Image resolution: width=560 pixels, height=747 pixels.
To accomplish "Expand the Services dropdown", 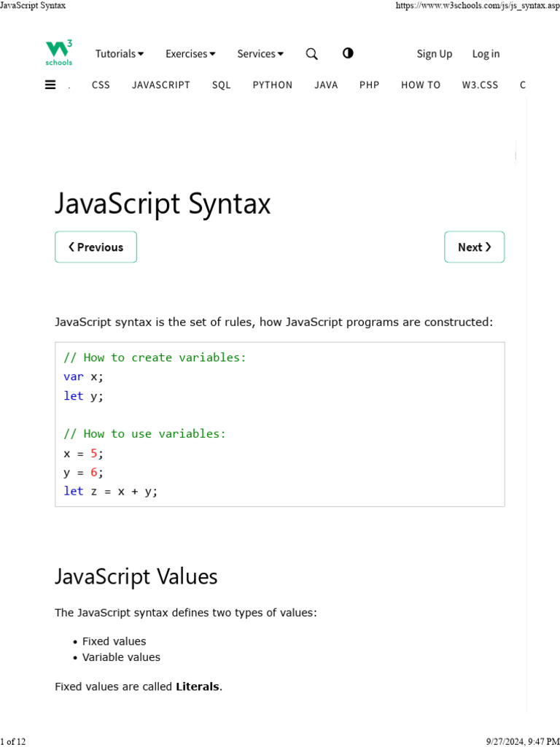I will point(260,54).
